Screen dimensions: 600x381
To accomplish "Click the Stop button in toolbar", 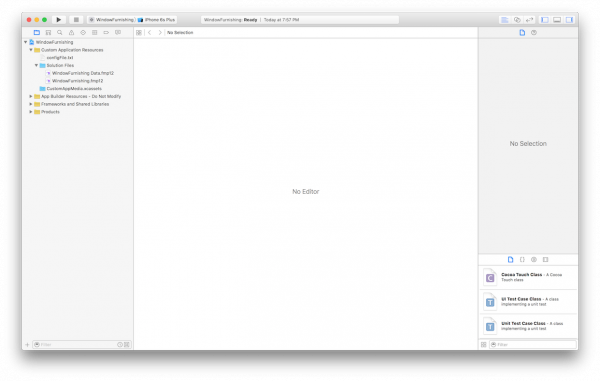I will [76, 20].
